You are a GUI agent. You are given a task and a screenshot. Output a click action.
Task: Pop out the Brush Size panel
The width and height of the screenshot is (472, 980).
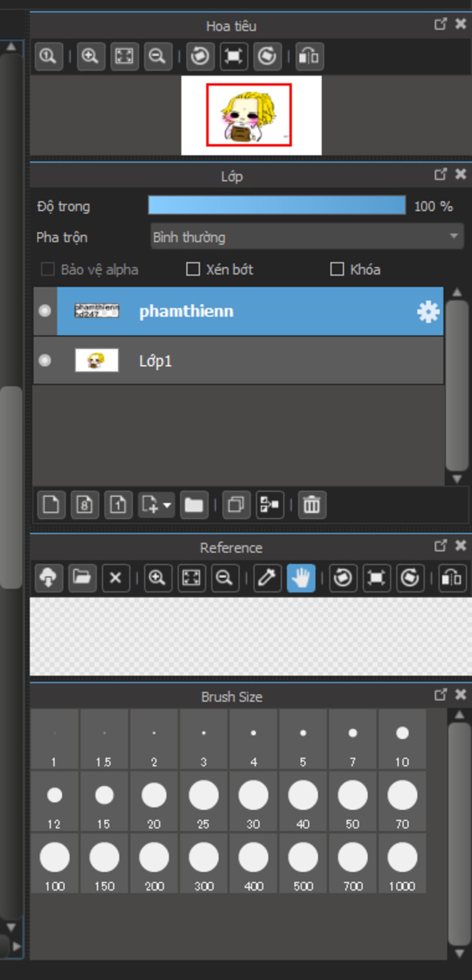[x=441, y=695]
